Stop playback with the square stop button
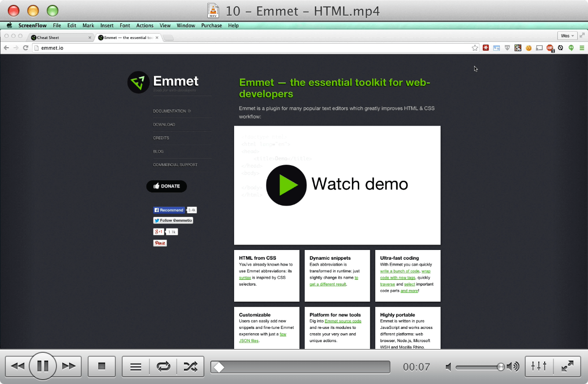 click(x=101, y=366)
